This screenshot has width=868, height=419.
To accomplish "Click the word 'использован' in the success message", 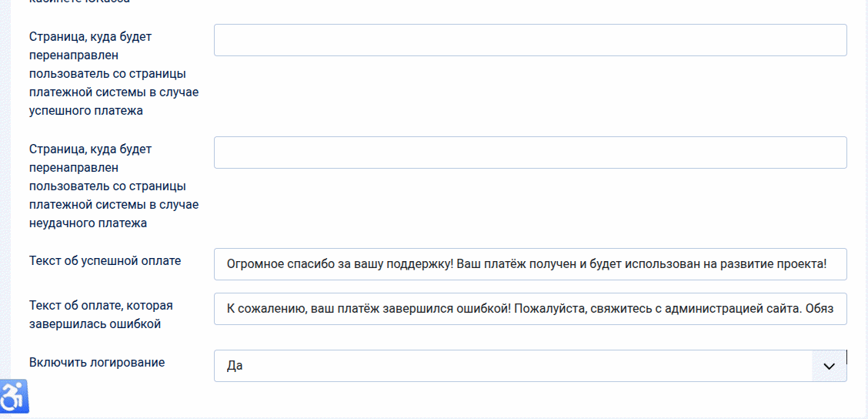I will point(663,264).
